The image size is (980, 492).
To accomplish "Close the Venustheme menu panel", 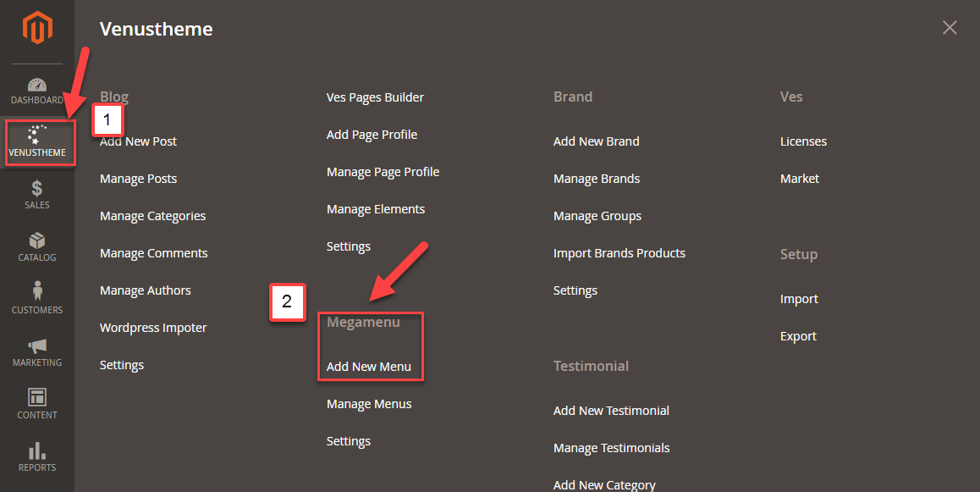I will click(x=950, y=28).
